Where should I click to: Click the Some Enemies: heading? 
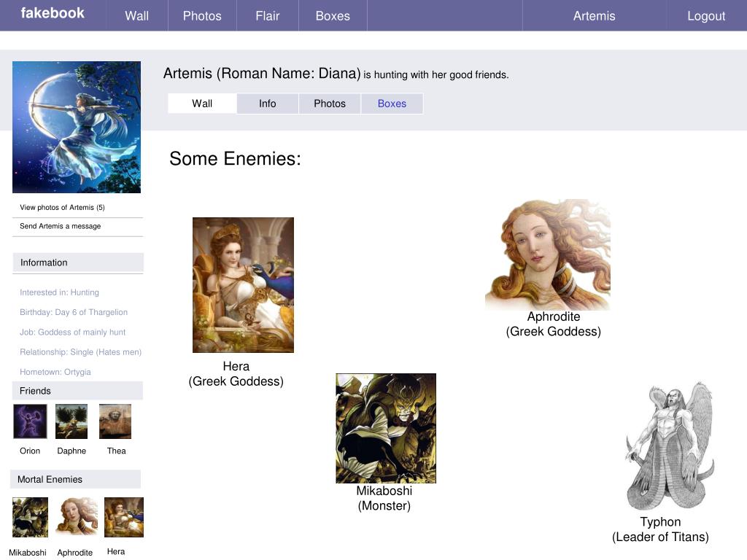coord(236,158)
